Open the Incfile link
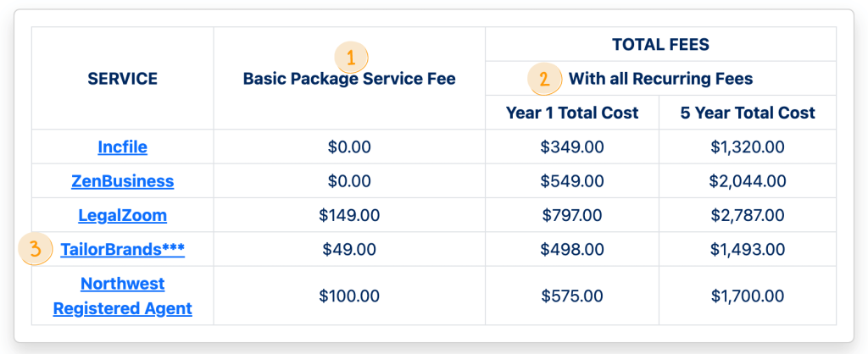 pyautogui.click(x=123, y=147)
